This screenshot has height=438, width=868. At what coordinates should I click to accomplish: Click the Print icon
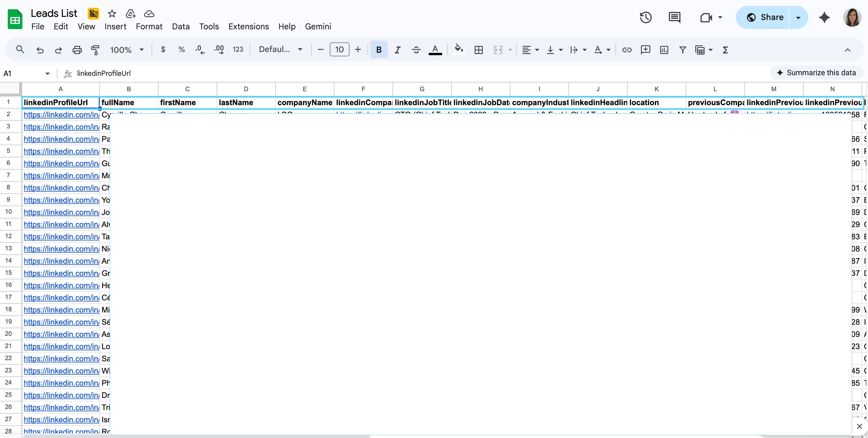pos(77,50)
